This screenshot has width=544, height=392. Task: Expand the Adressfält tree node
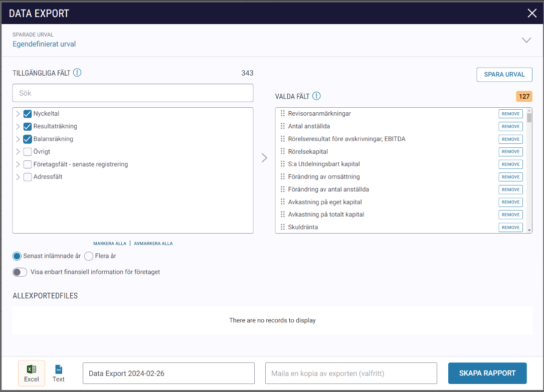pyautogui.click(x=18, y=177)
